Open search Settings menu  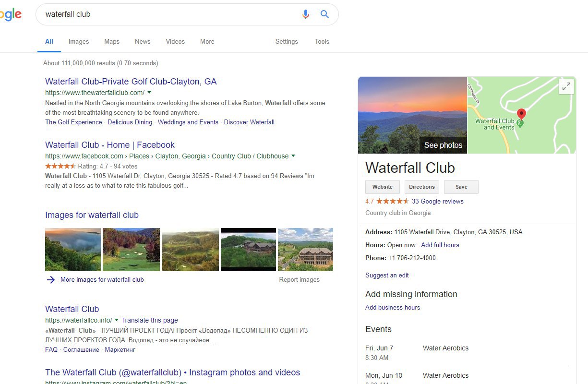[x=287, y=42]
